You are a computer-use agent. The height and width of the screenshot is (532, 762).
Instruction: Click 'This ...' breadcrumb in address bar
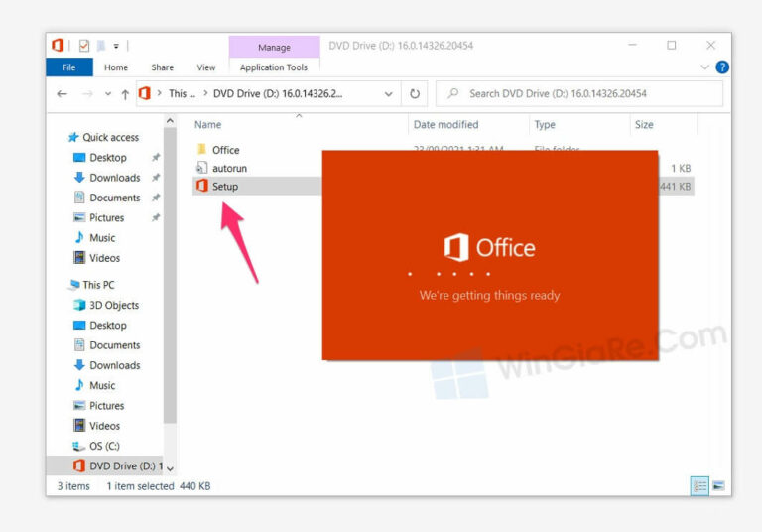tap(182, 94)
